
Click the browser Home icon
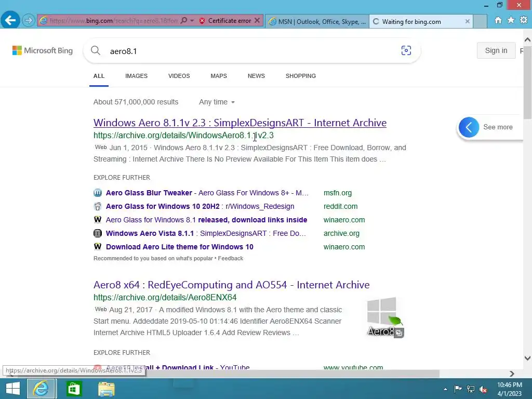click(498, 20)
